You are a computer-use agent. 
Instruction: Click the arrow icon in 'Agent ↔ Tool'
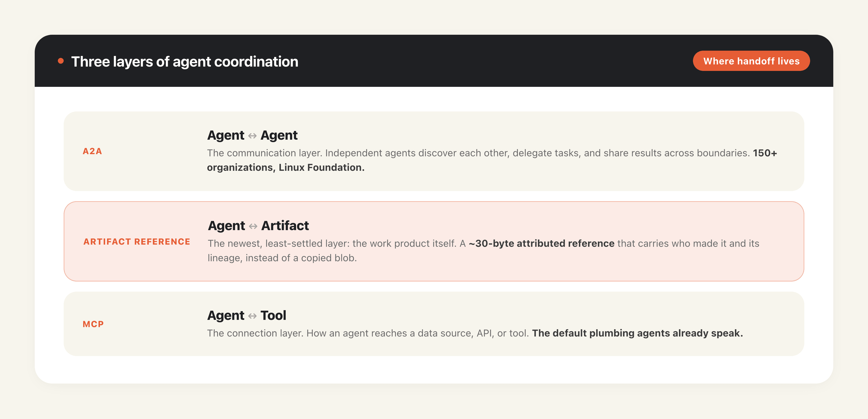(x=252, y=316)
